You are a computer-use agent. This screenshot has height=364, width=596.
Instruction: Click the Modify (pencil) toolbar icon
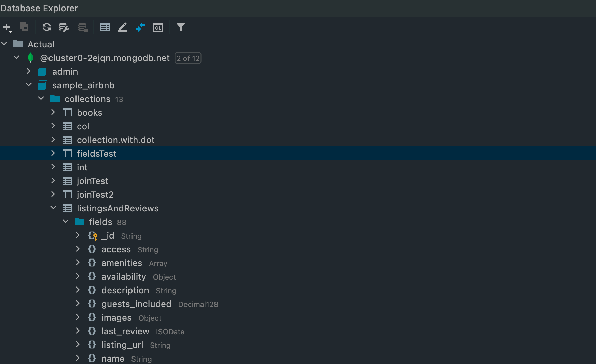tap(123, 27)
